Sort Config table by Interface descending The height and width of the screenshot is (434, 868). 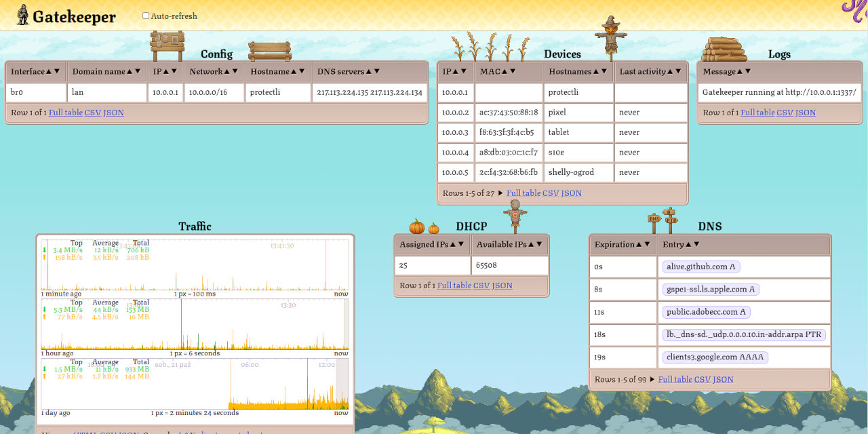click(x=57, y=71)
